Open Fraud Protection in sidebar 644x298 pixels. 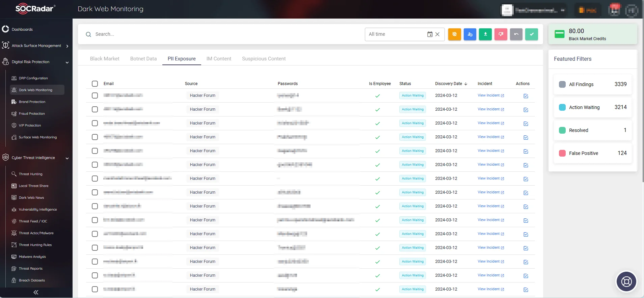point(32,113)
